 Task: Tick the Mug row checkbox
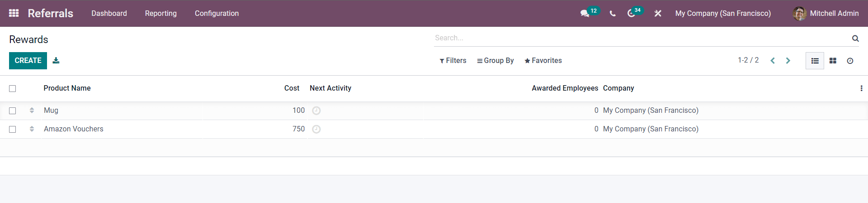coord(13,111)
